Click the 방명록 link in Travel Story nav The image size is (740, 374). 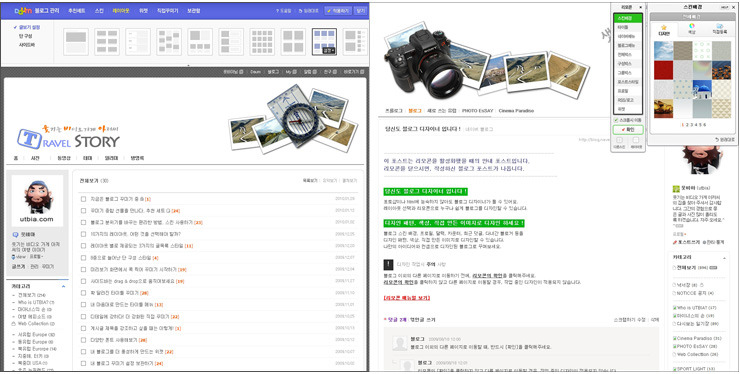(x=137, y=158)
